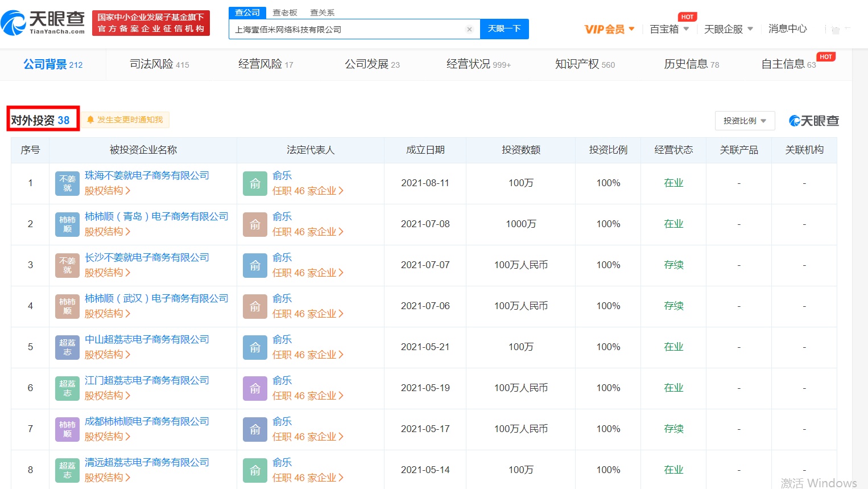Open the 珠海不姜就 company logo thumbnail

[67, 183]
